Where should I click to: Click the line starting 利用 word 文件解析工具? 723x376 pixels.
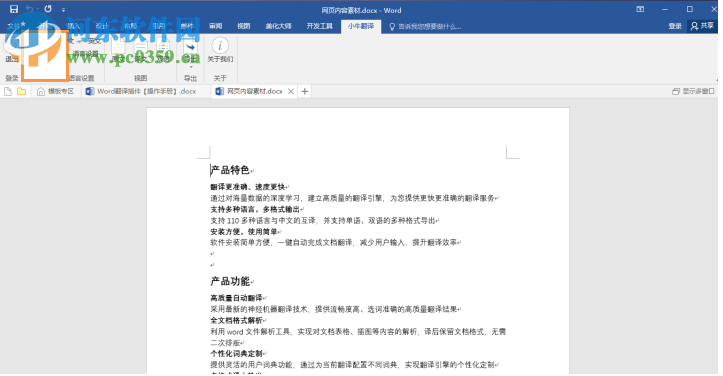pos(358,331)
